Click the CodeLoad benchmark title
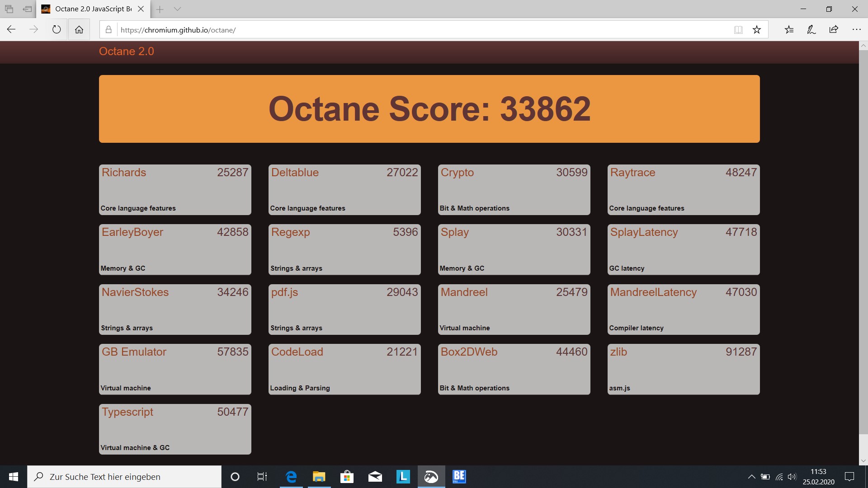The height and width of the screenshot is (488, 868). pyautogui.click(x=297, y=352)
